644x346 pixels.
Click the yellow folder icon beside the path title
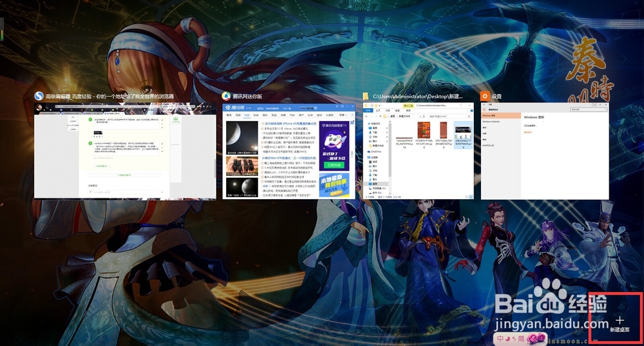click(x=366, y=96)
